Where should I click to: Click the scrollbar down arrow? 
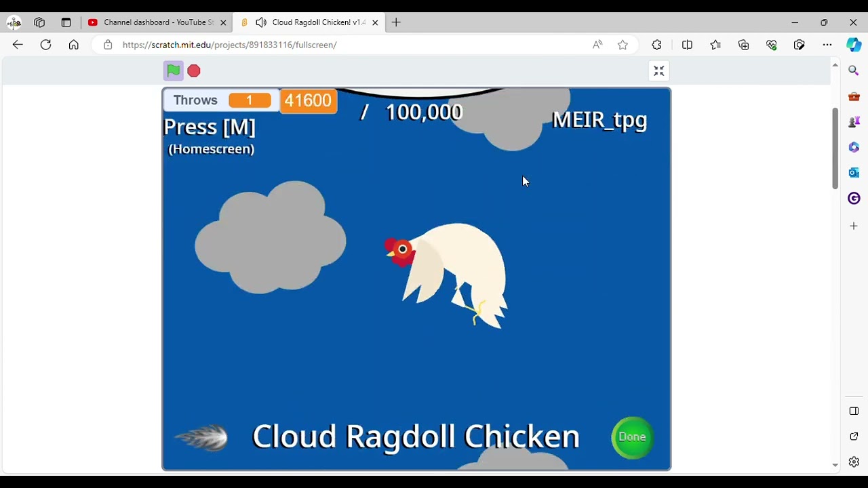835,466
